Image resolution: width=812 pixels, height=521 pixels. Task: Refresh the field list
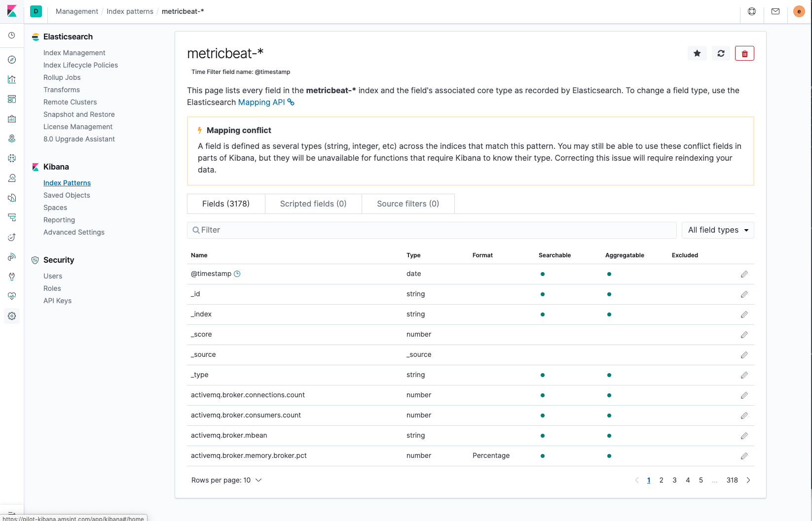point(721,53)
